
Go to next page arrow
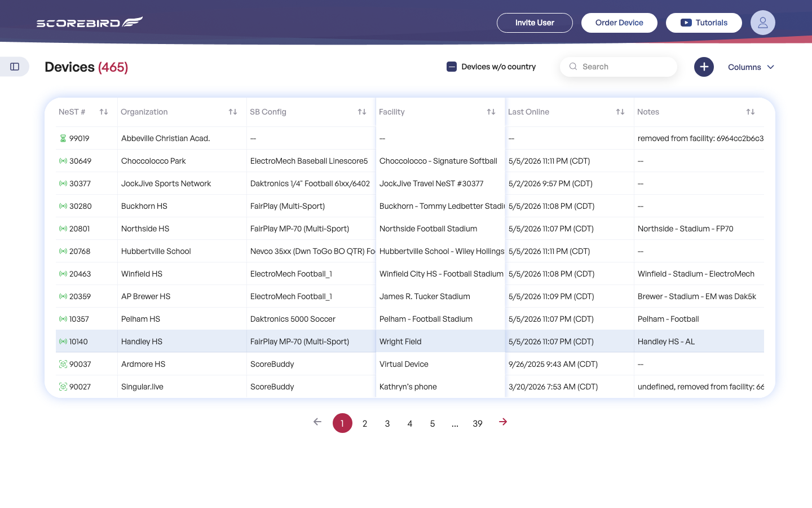(x=503, y=422)
